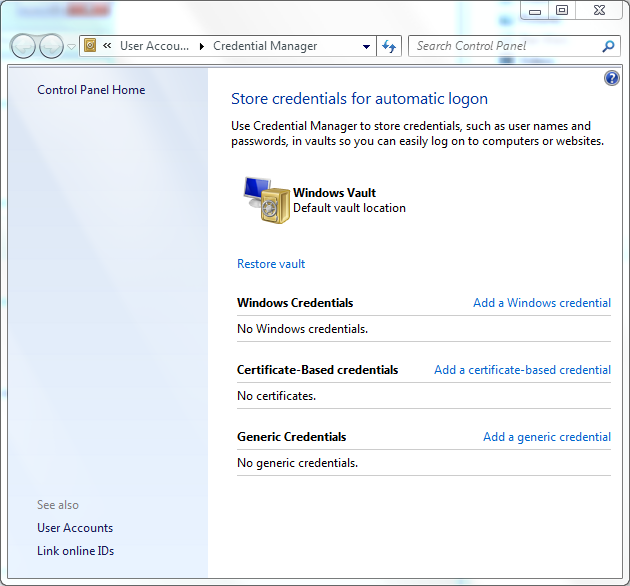Click the 'No generic credentials.' text

tap(297, 463)
